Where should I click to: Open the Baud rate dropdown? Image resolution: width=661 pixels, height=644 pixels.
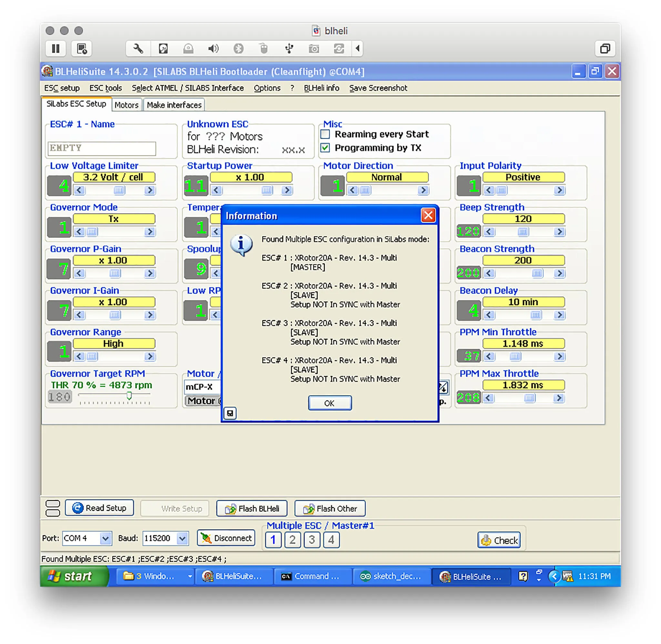pyautogui.click(x=182, y=538)
